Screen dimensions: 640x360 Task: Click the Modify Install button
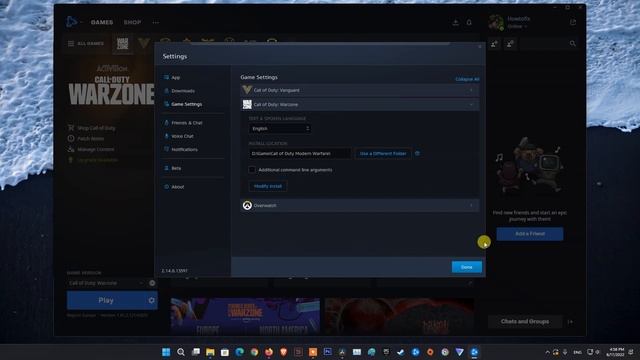click(268, 186)
